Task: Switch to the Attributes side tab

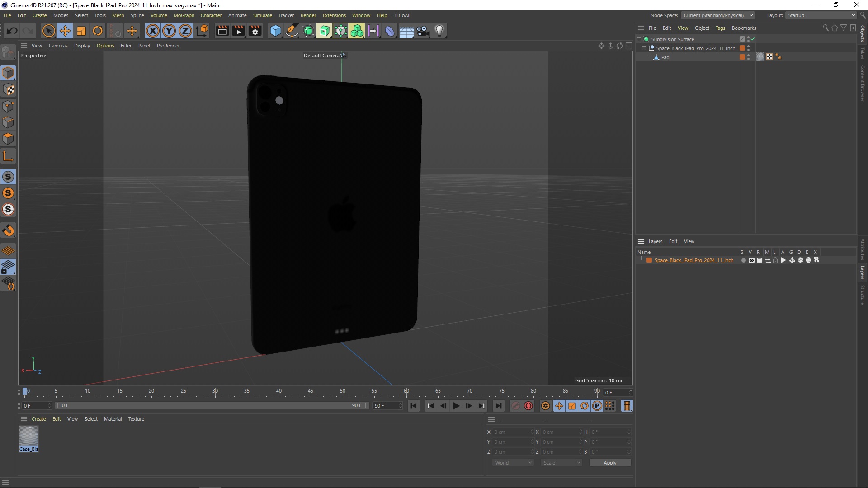Action: tap(863, 249)
